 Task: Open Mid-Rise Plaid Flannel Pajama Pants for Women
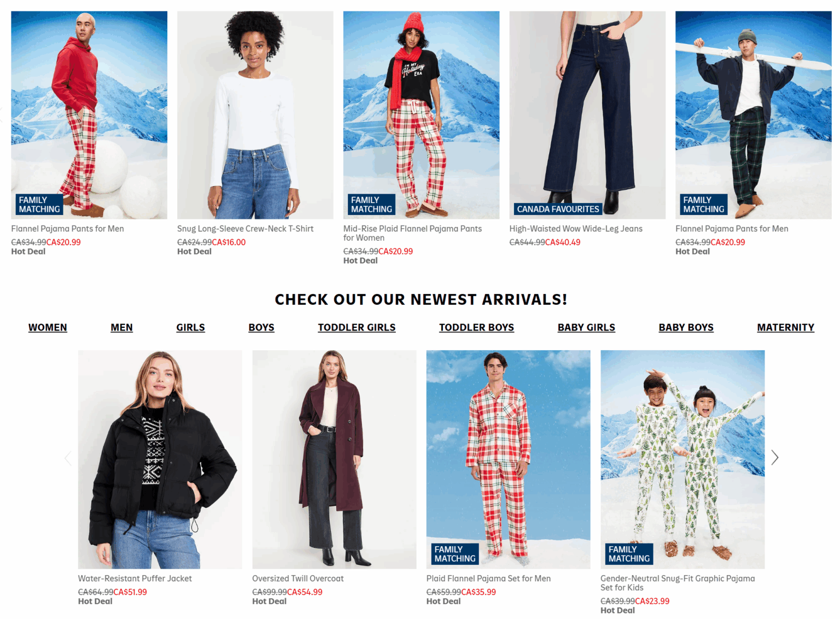tap(412, 233)
